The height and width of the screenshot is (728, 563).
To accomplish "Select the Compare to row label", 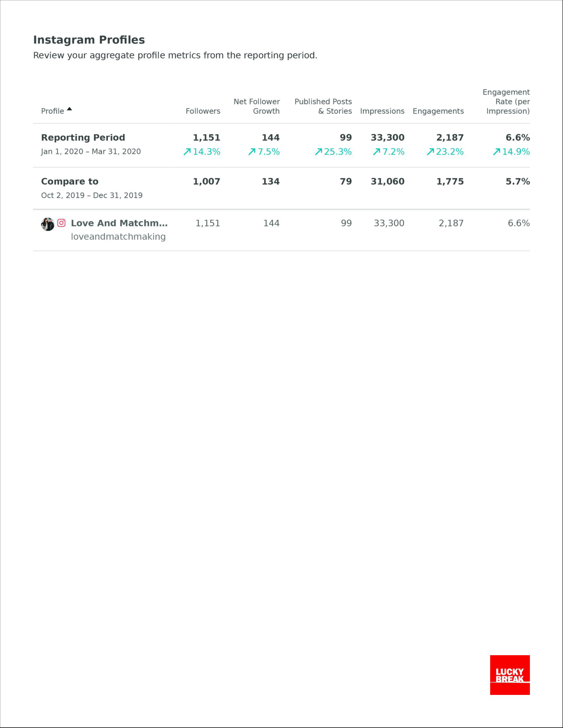I will coord(70,181).
